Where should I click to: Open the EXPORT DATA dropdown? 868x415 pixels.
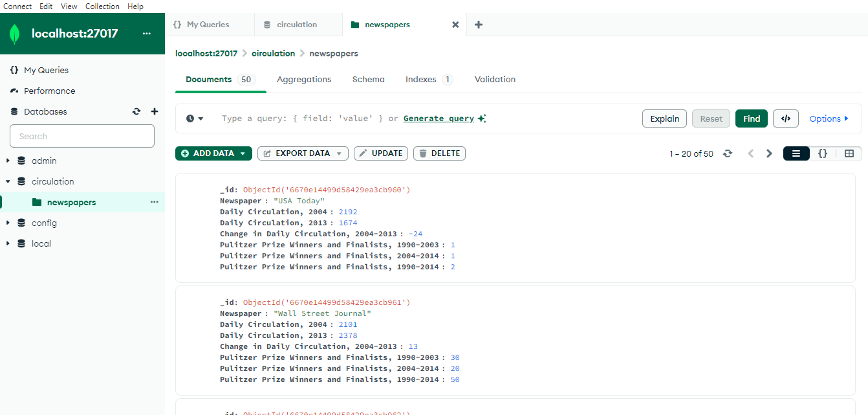coord(303,153)
